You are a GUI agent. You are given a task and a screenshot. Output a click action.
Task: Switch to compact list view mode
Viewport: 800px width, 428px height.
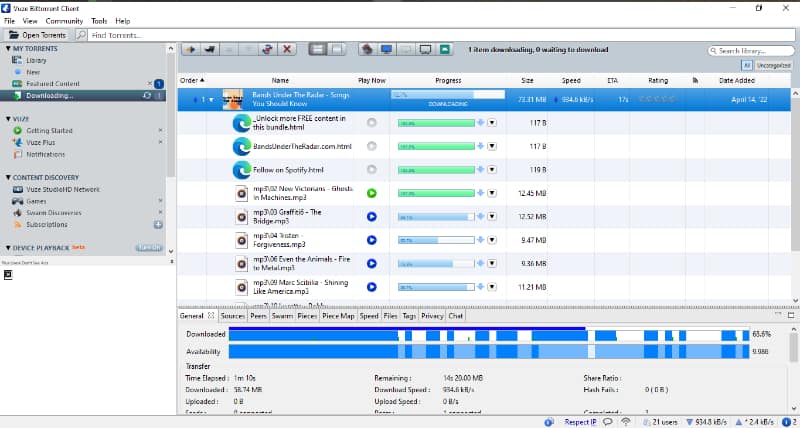click(x=337, y=49)
